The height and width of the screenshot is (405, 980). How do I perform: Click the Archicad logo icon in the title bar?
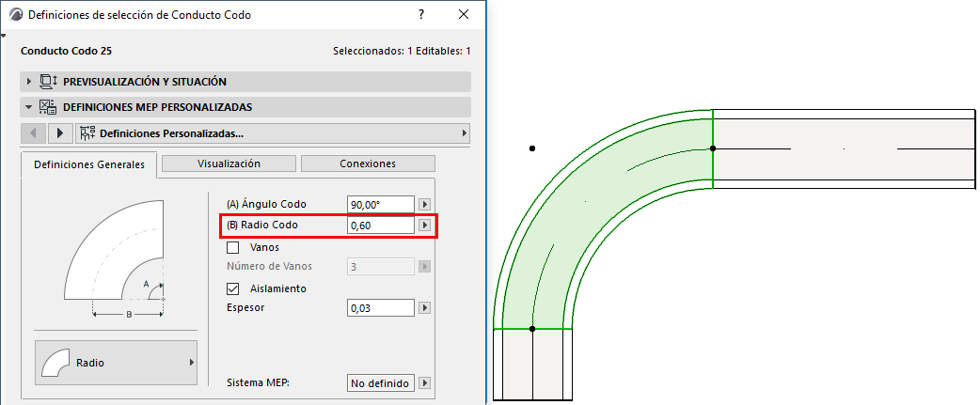[17, 14]
